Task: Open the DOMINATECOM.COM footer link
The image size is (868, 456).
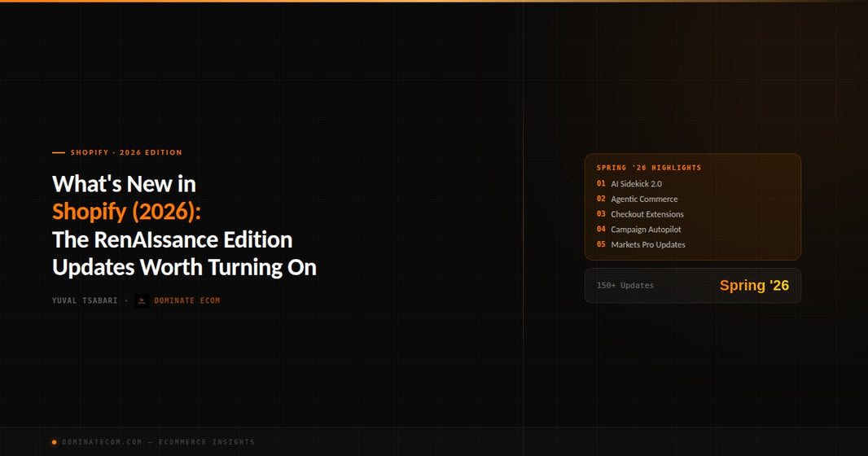Action: pos(102,442)
